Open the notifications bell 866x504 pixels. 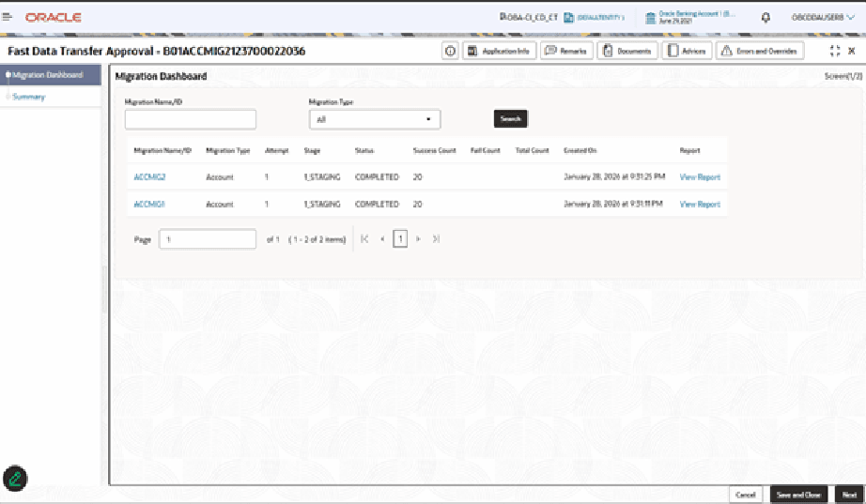click(765, 18)
